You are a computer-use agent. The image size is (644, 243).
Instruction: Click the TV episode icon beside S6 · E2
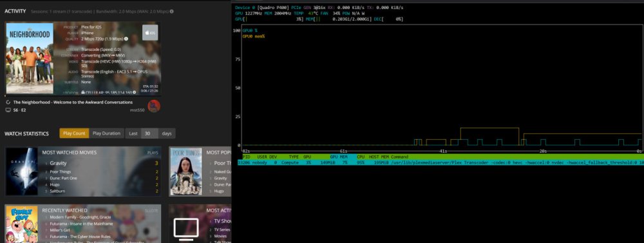(8, 110)
